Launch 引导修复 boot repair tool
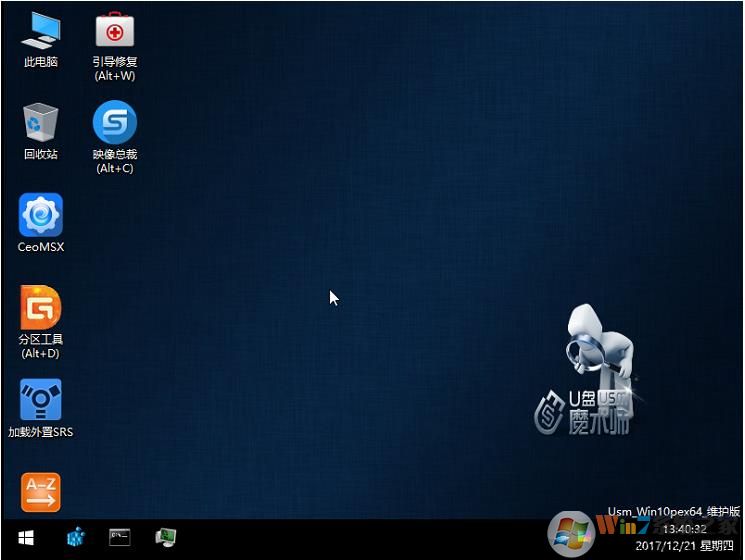Screen dimensions: 745x560 coord(114,31)
